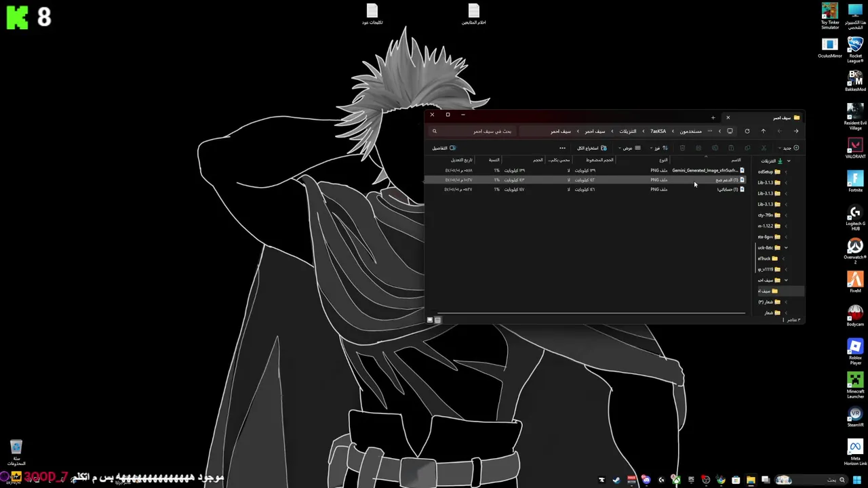Screen dimensions: 868x488
Task: Open the Resident Evil Village shortcut
Action: click(x=855, y=115)
